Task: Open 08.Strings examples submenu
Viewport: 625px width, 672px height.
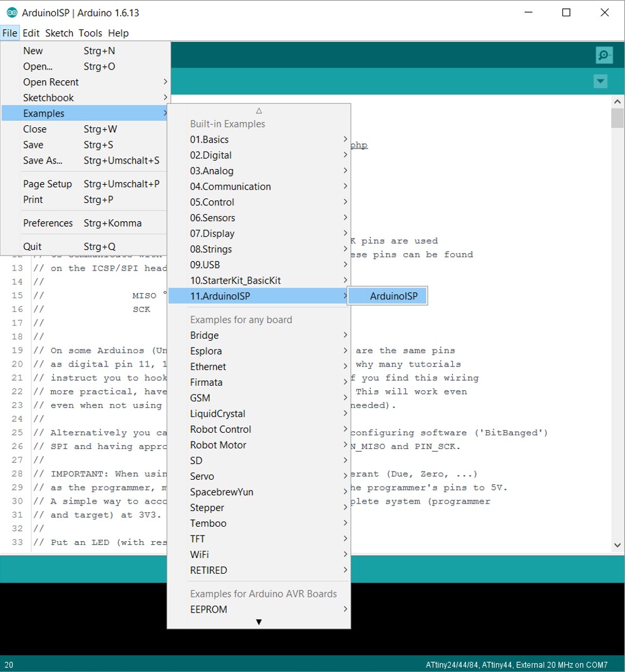Action: 259,249
